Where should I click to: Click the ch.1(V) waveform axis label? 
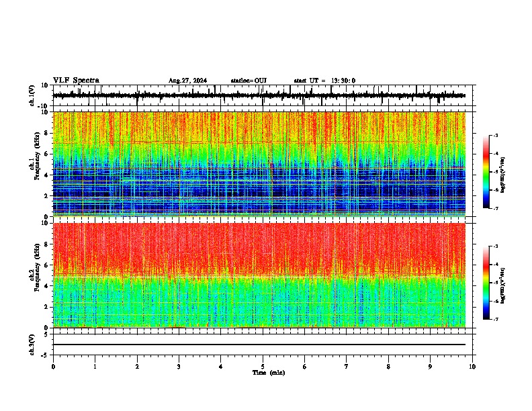pos(32,95)
